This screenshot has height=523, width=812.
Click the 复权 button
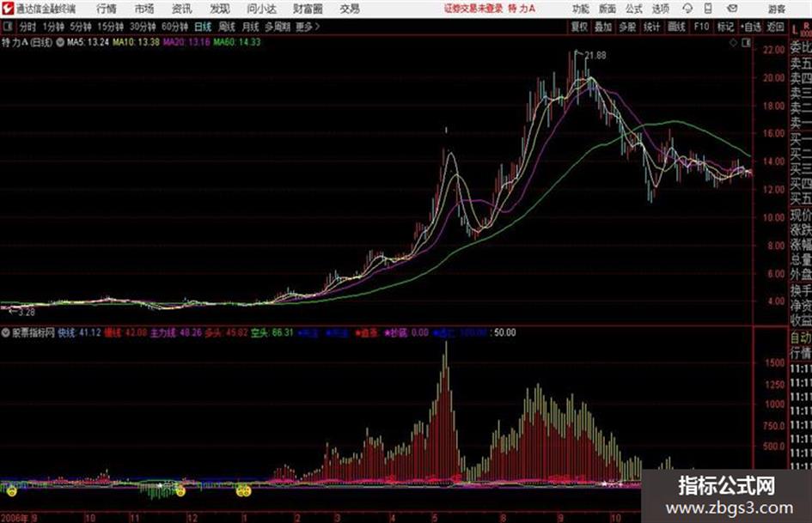click(579, 27)
